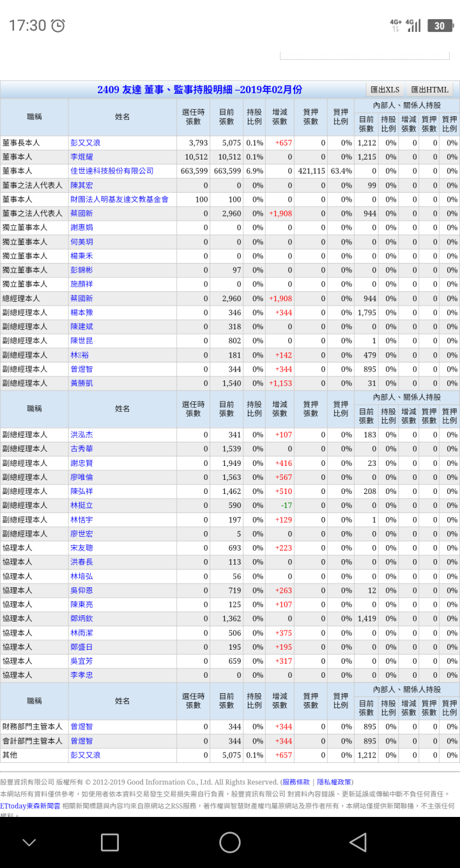The width and height of the screenshot is (460, 868).
Task: Open the 吳宜芳 name link
Action: [x=81, y=661]
